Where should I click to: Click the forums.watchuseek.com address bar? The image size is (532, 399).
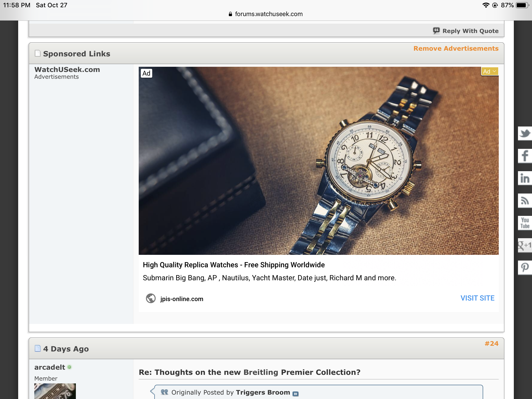(266, 14)
